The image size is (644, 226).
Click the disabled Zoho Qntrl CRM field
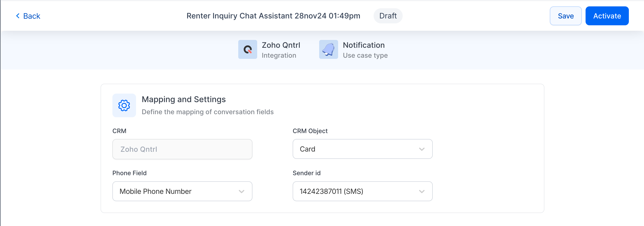182,149
